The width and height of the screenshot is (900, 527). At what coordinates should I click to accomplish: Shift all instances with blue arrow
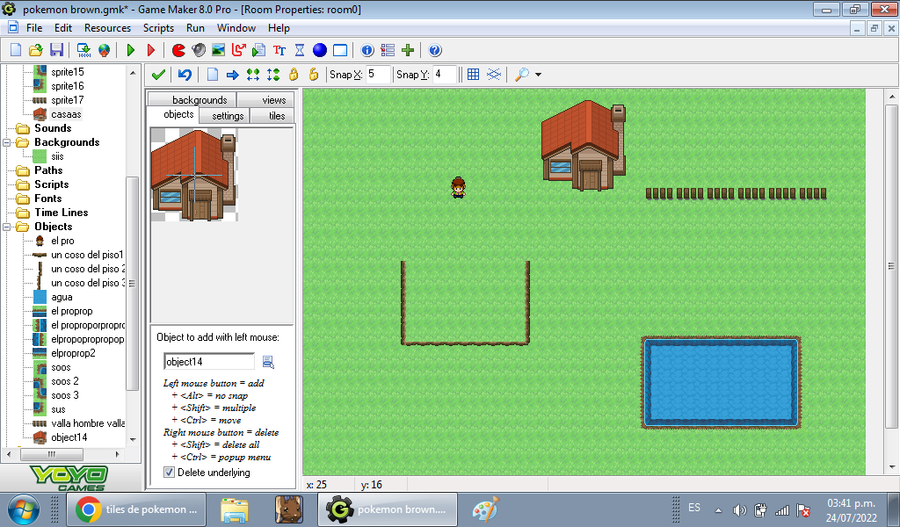pyautogui.click(x=232, y=75)
